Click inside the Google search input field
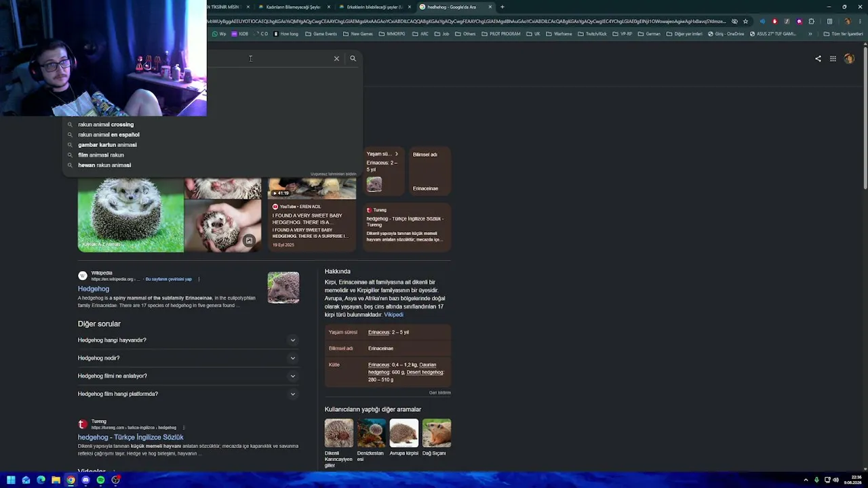868x488 pixels. 268,58
